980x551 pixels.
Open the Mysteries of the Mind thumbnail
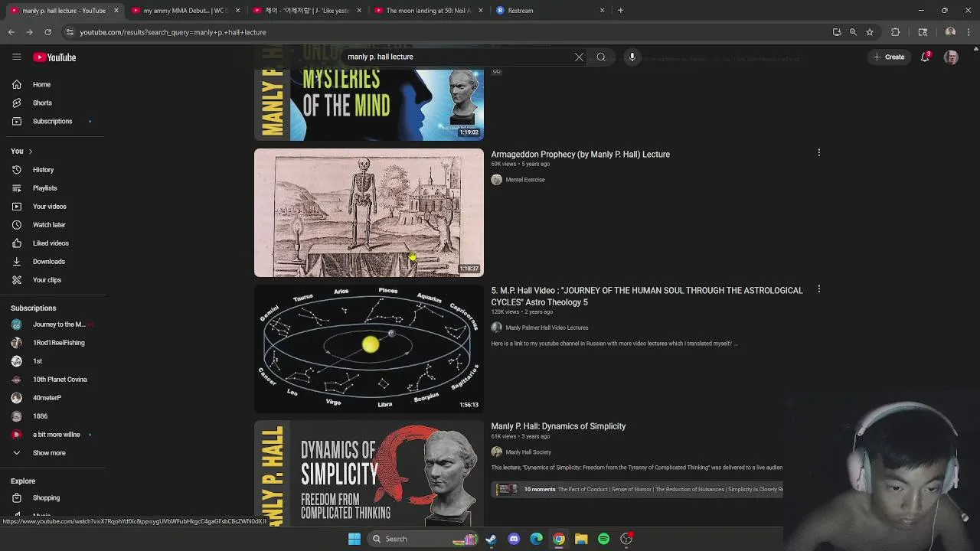369,104
